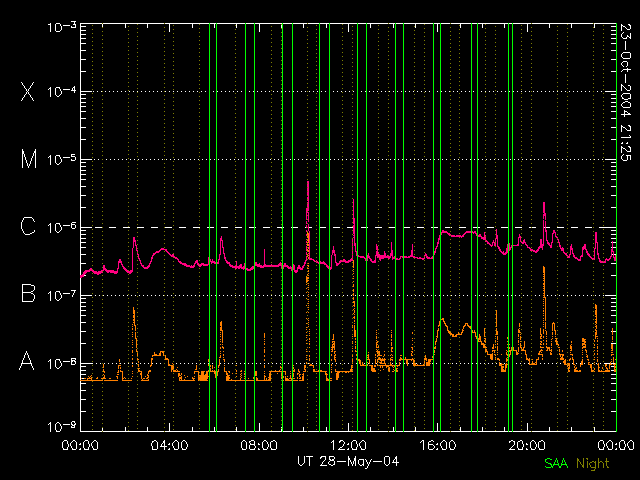Click the orange peak near 02:20
This screenshot has height=480, width=640.
click(x=134, y=308)
